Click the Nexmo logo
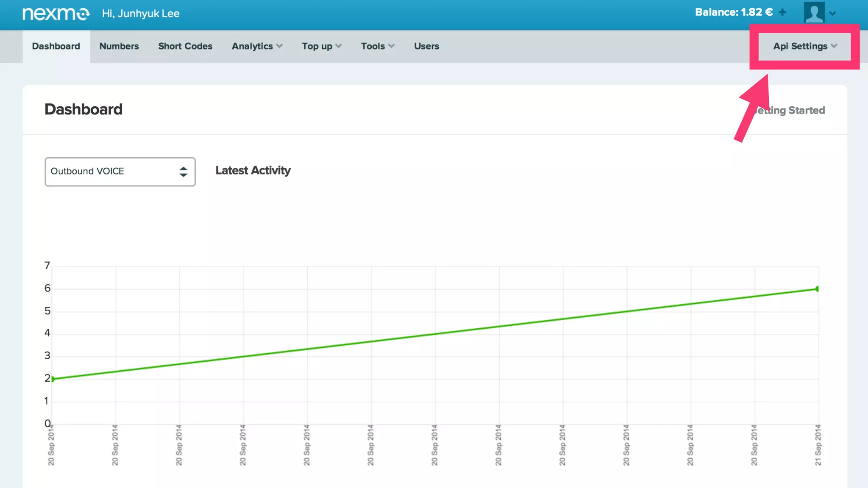 pyautogui.click(x=56, y=14)
